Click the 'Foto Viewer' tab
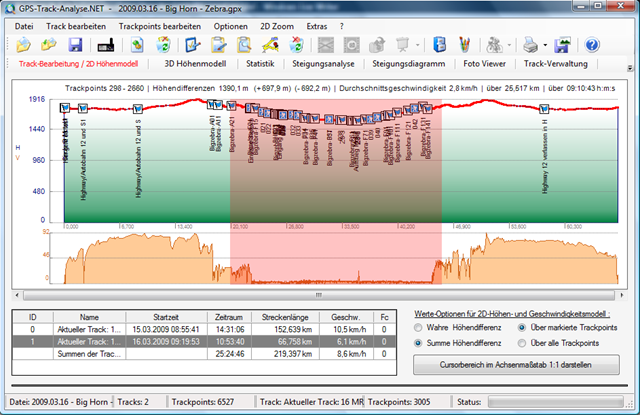 pos(483,64)
